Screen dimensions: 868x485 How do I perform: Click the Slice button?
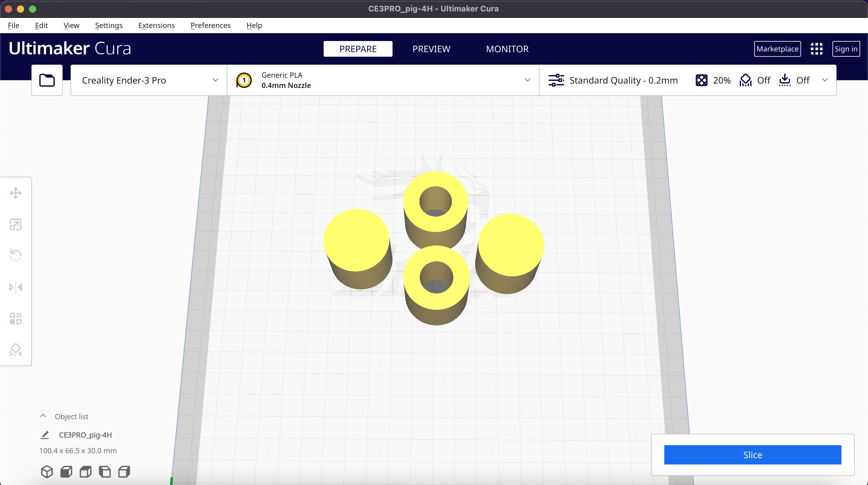pos(753,455)
